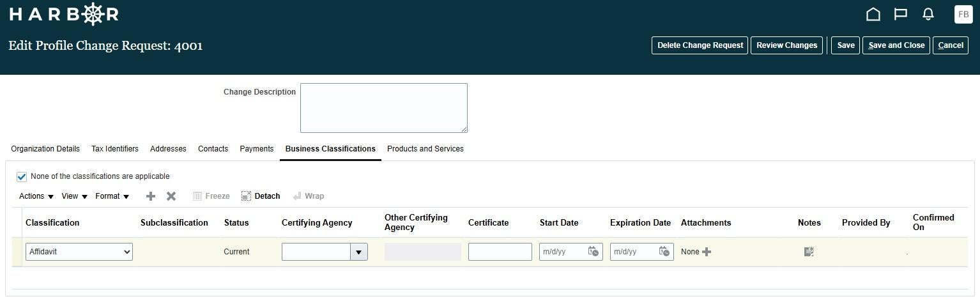Click Save and Close button

click(x=896, y=45)
